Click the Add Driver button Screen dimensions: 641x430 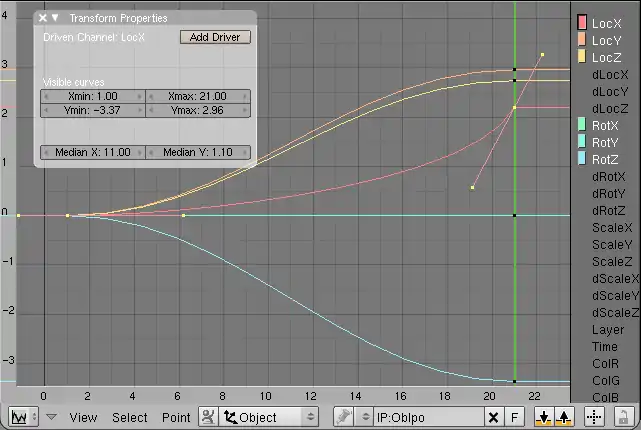(x=215, y=37)
